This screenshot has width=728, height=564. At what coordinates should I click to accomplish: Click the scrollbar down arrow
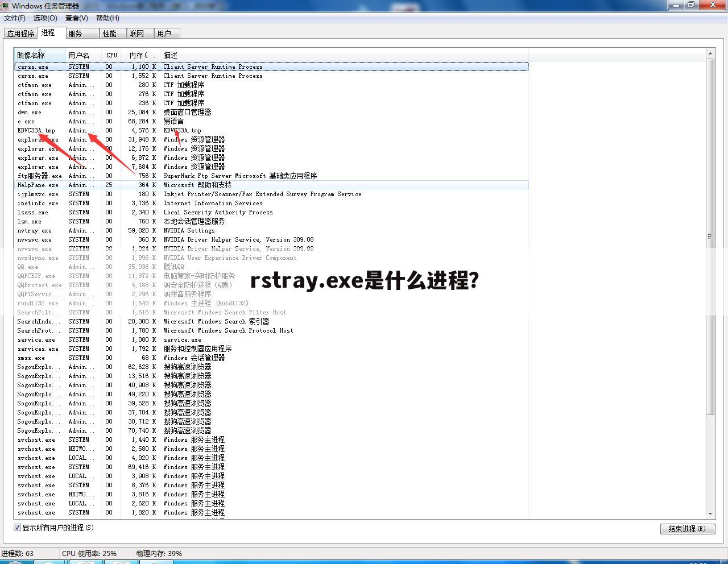(x=709, y=513)
